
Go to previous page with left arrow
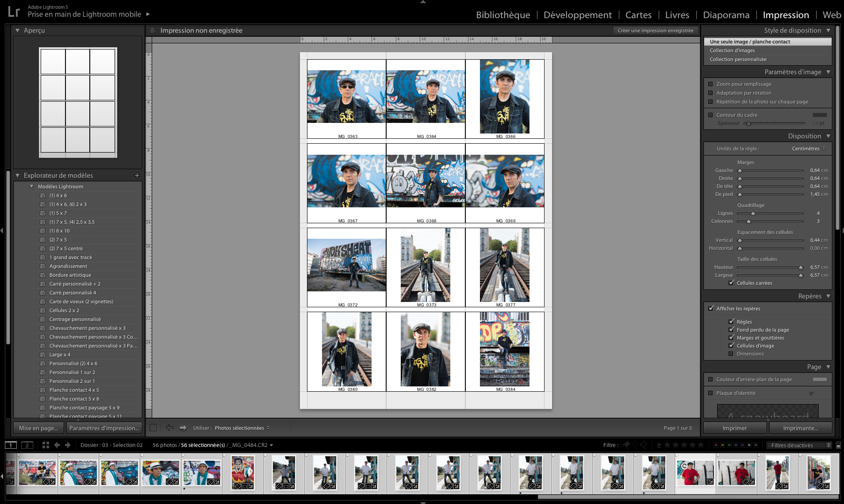[169, 428]
